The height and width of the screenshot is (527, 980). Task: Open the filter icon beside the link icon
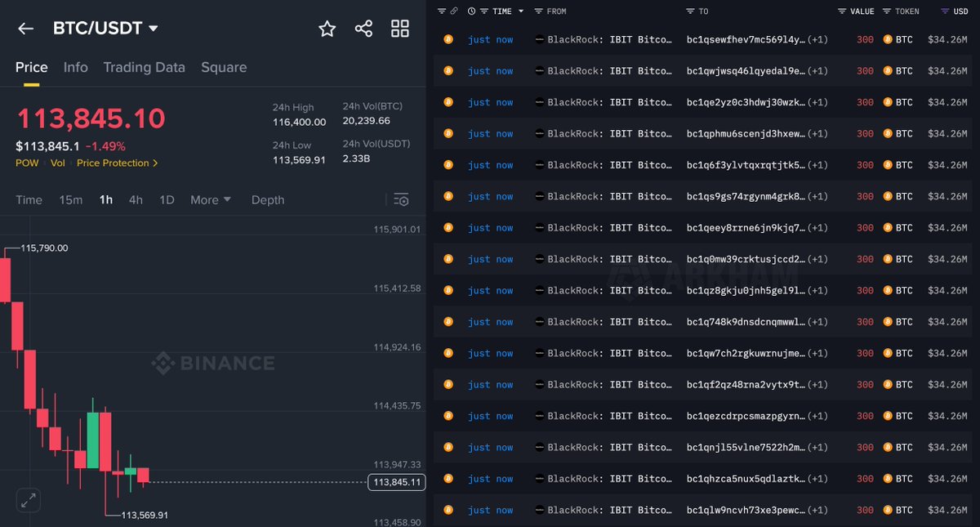click(442, 11)
